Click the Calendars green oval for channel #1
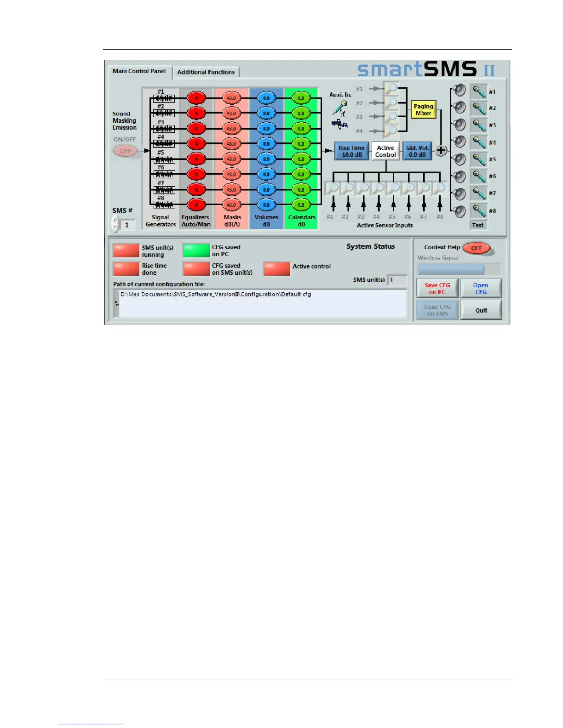This screenshot has height=728, width=563. tap(301, 98)
